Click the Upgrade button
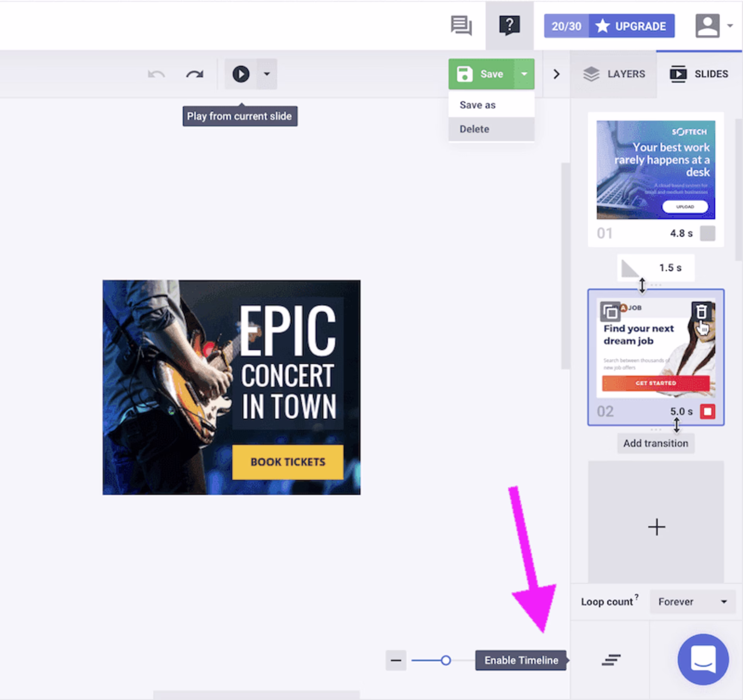The width and height of the screenshot is (743, 700). pos(632,26)
